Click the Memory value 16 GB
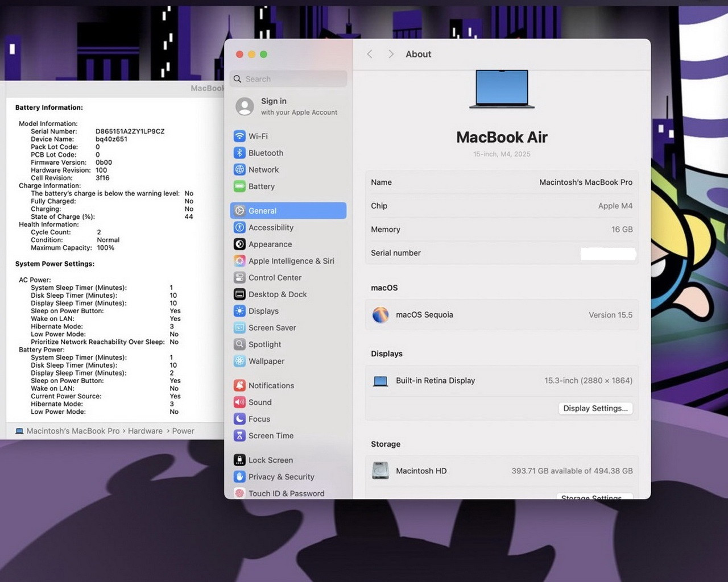Image resolution: width=728 pixels, height=582 pixels. [622, 230]
